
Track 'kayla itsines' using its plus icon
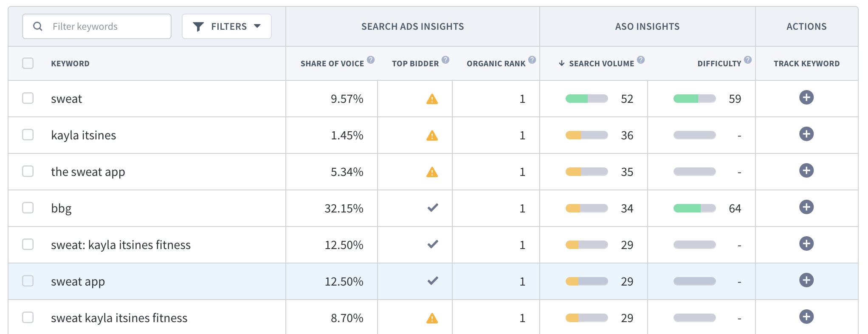[806, 134]
